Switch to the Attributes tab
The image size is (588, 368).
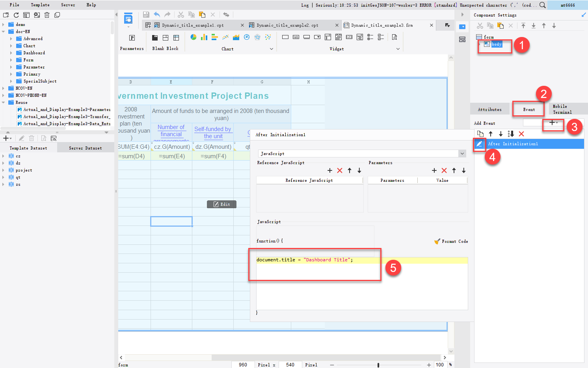pyautogui.click(x=489, y=109)
